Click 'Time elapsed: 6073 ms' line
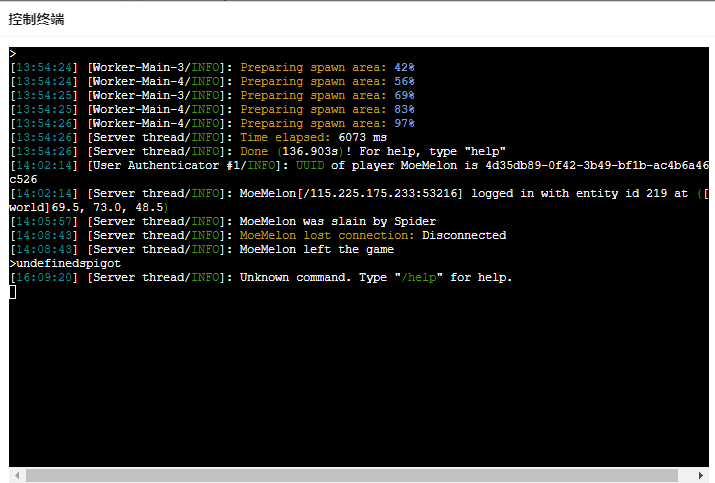Viewport: 715px width, 483px height. (198, 138)
